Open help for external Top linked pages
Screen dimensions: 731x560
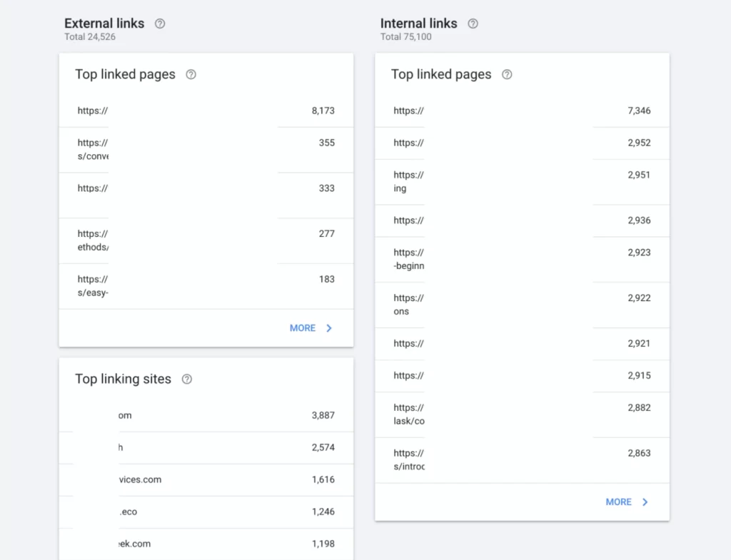191,74
